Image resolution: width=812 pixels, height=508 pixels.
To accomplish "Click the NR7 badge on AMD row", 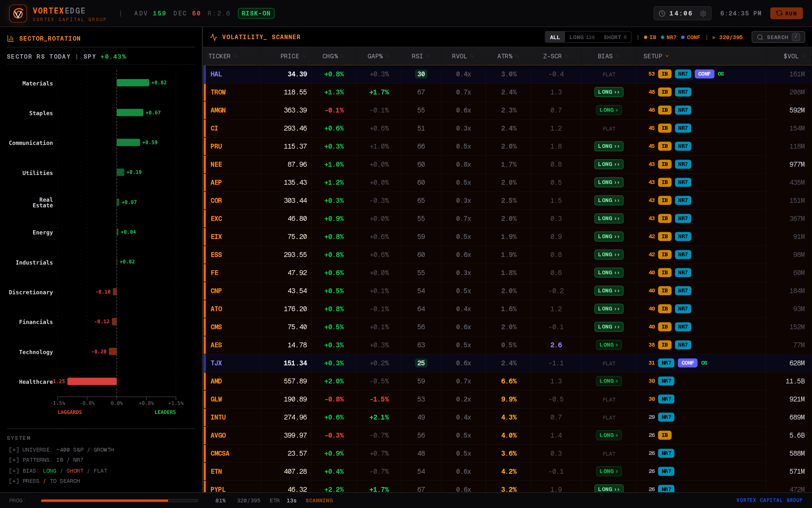I will pos(666,381).
